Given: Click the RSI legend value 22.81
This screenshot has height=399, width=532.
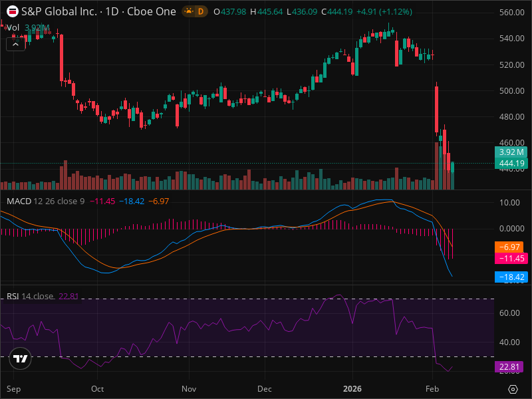Looking at the screenshot, I should pos(68,296).
